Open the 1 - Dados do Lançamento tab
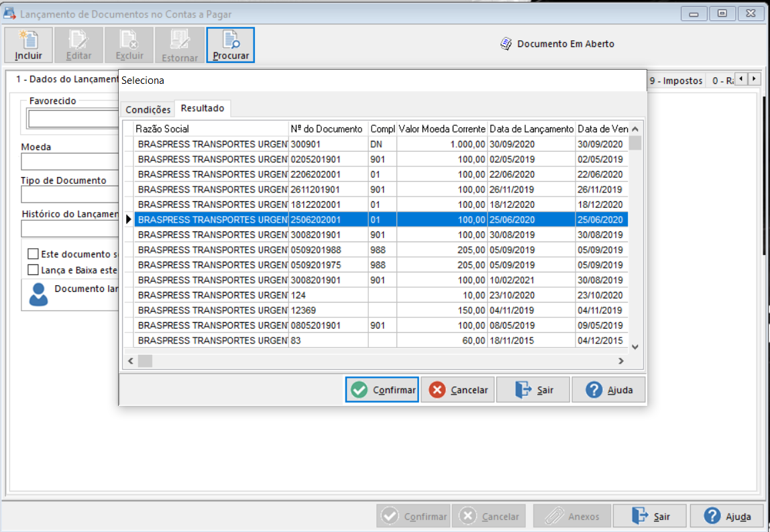 coord(66,79)
